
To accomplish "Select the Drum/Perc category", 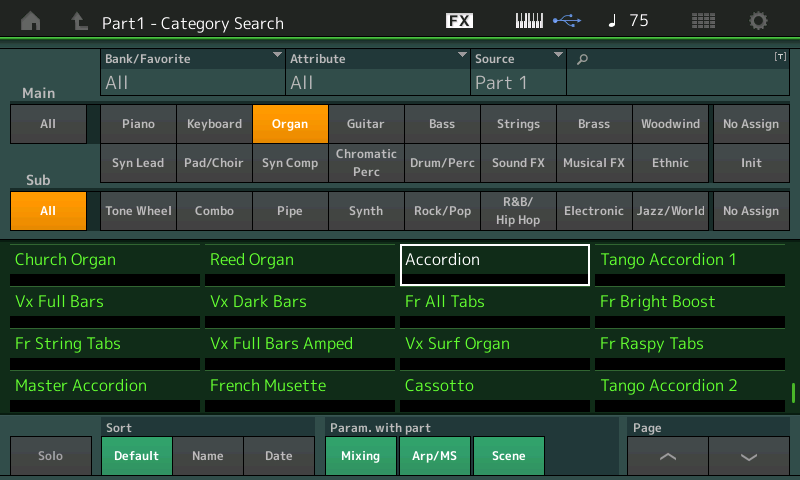I will point(442,163).
